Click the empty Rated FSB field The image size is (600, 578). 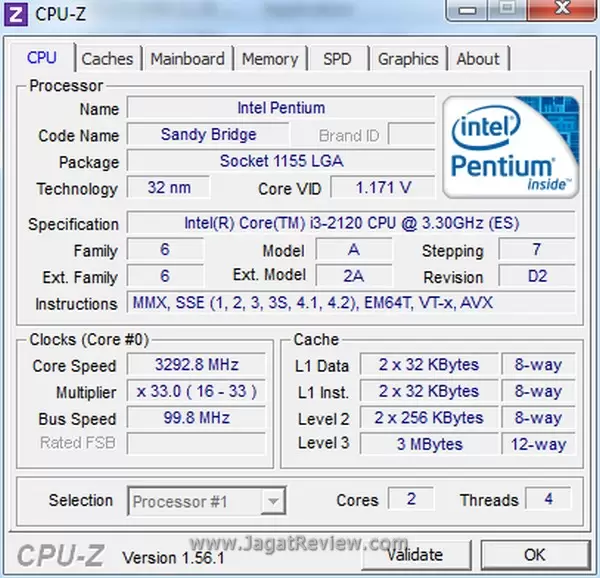pos(196,444)
